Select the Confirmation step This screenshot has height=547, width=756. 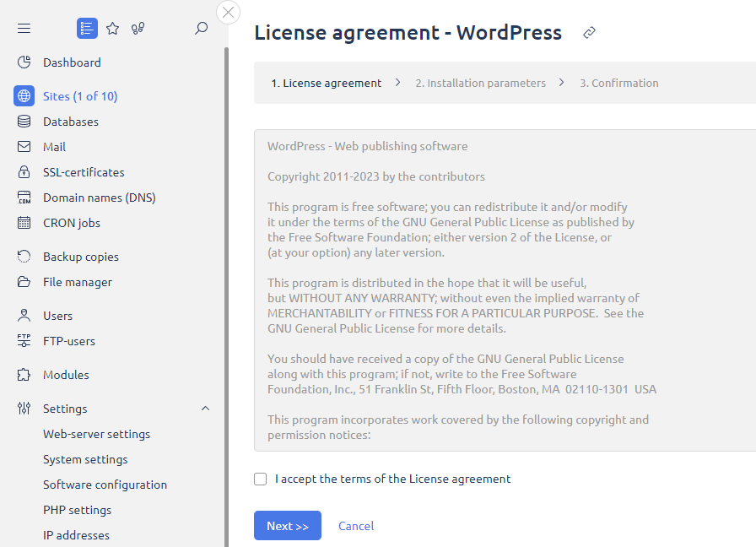click(x=618, y=84)
